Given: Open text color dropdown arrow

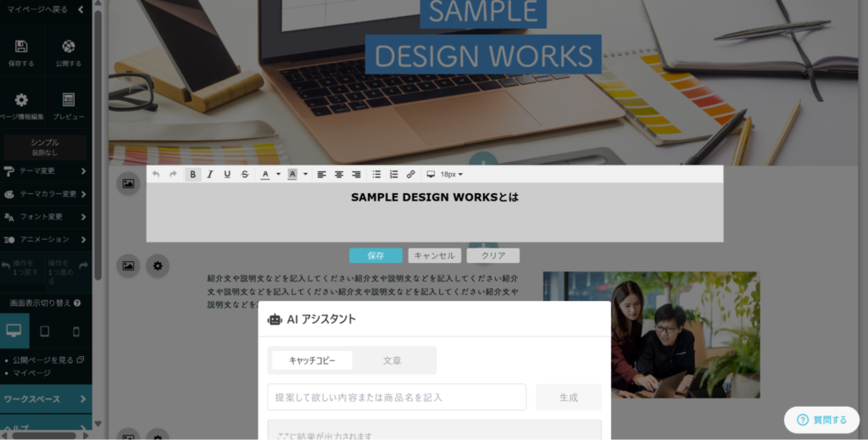Looking at the screenshot, I should pyautogui.click(x=278, y=175).
